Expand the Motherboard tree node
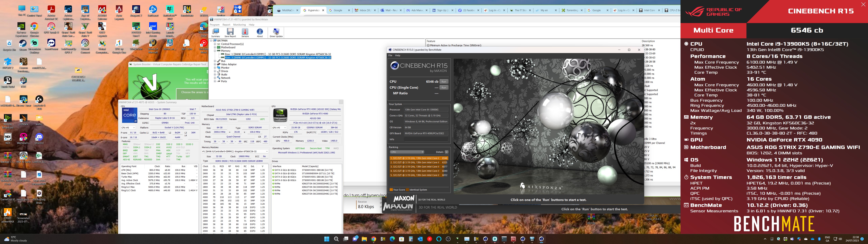868x244 pixels. [215, 47]
